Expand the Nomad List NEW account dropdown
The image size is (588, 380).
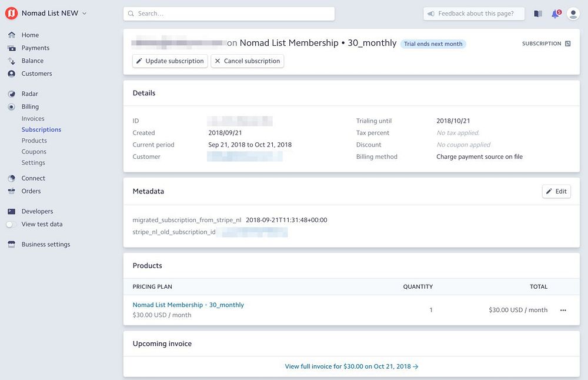84,14
